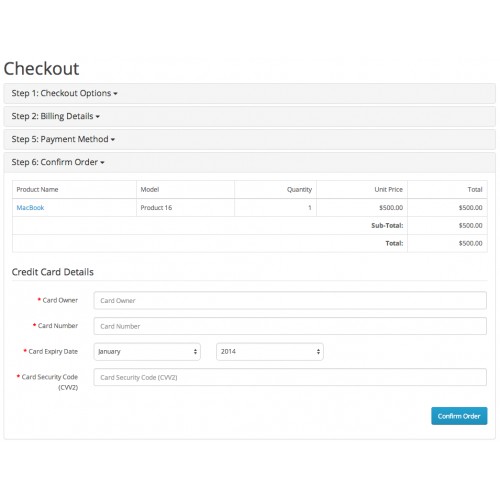Click the Confirm Order button
500x500 pixels.
[459, 416]
